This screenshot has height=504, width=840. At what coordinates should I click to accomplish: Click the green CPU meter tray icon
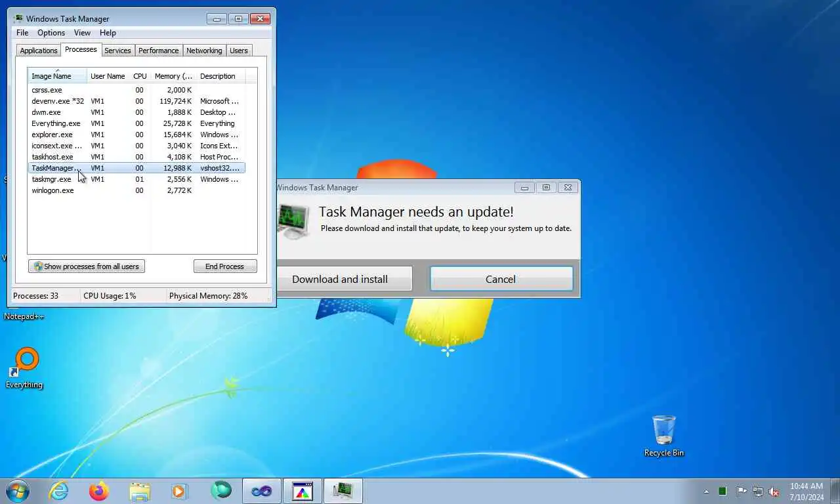click(x=723, y=492)
